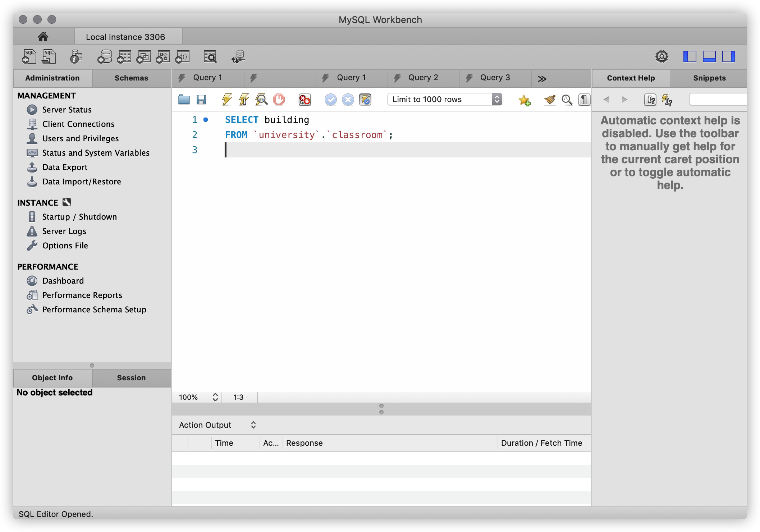Image resolution: width=760 pixels, height=532 pixels.
Task: Open Performance Reports
Action: 82,295
